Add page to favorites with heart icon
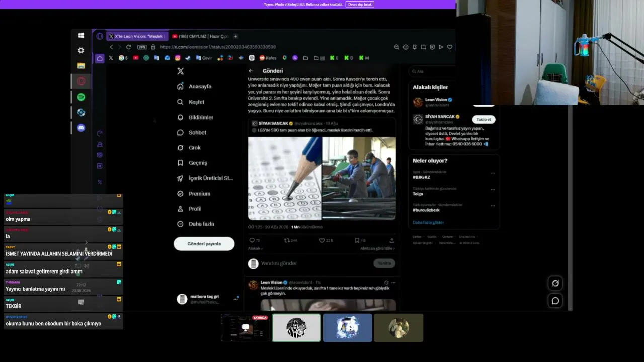Image resolution: width=644 pixels, height=362 pixels. [x=450, y=47]
